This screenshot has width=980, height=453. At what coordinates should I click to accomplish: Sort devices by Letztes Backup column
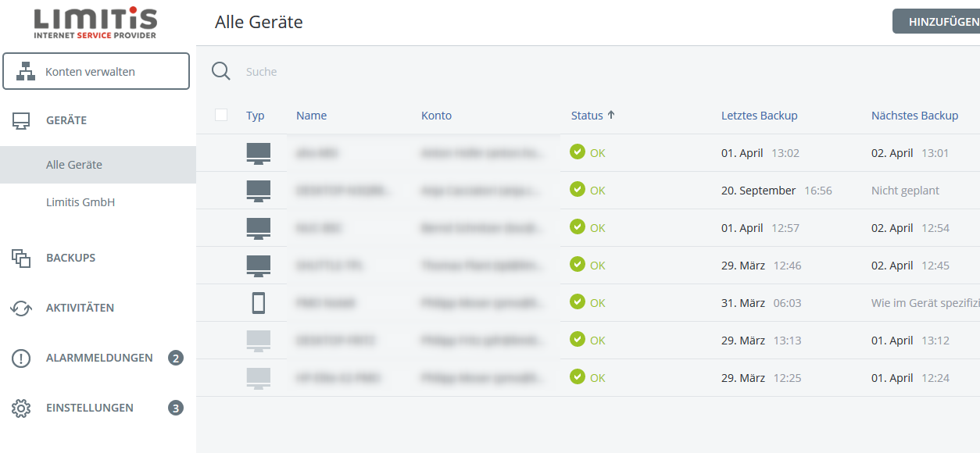point(759,116)
